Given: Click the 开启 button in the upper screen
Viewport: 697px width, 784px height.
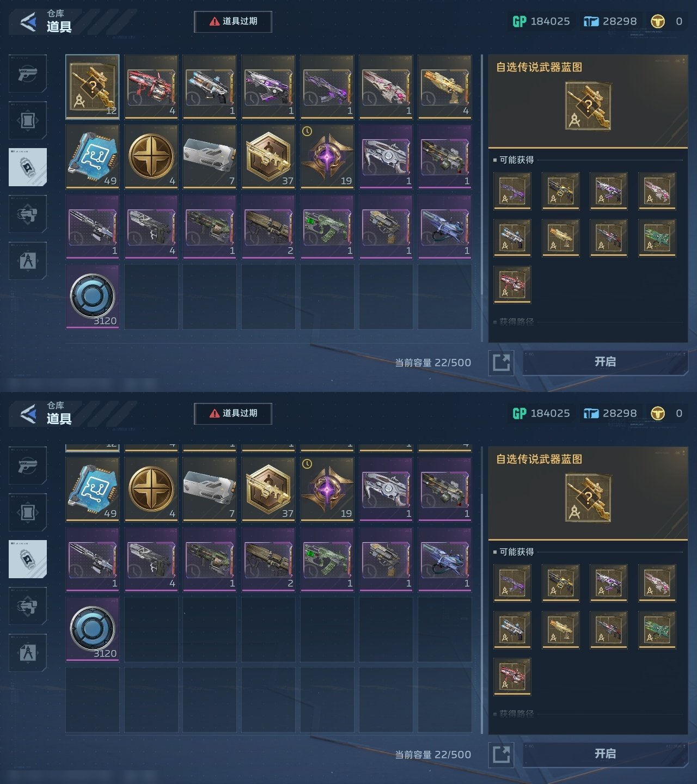Looking at the screenshot, I should (x=605, y=362).
